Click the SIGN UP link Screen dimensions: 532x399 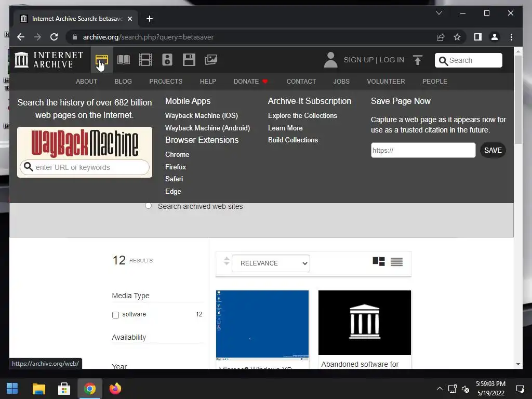coord(358,60)
